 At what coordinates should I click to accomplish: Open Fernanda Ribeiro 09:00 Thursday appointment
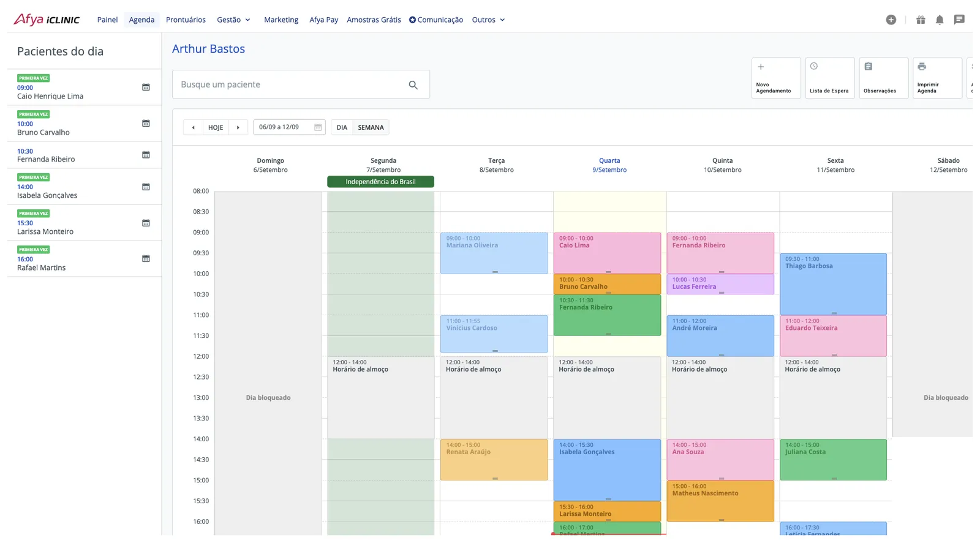tap(720, 253)
